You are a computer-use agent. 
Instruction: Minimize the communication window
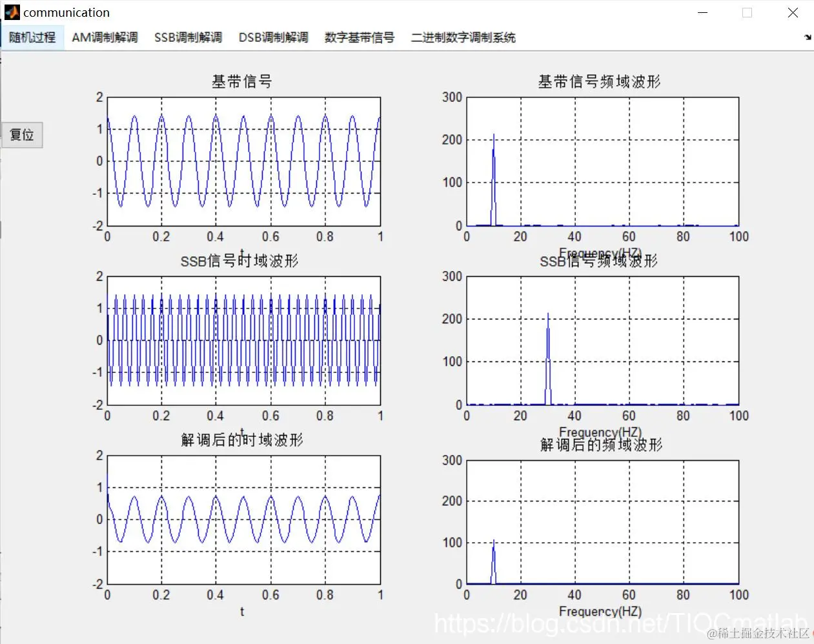coord(703,12)
